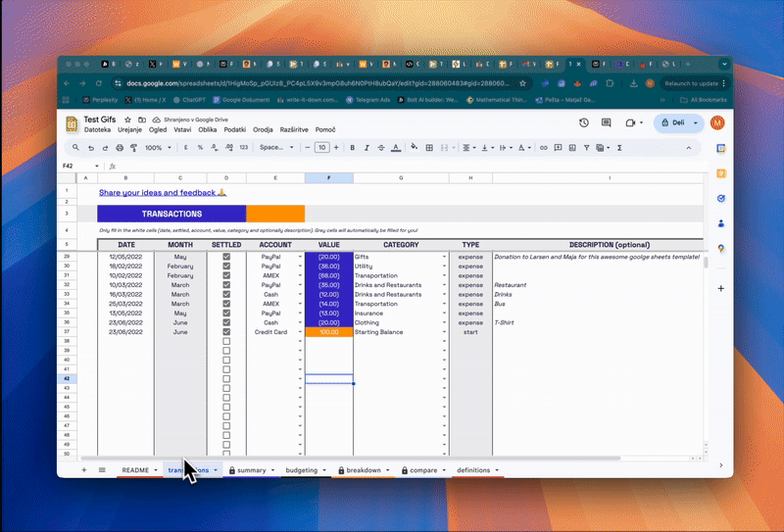
Task: Star the Test Gifs document
Action: tap(125, 119)
